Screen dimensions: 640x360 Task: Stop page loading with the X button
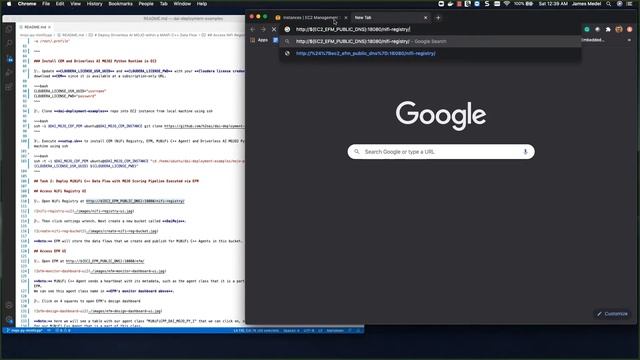pyautogui.click(x=274, y=29)
